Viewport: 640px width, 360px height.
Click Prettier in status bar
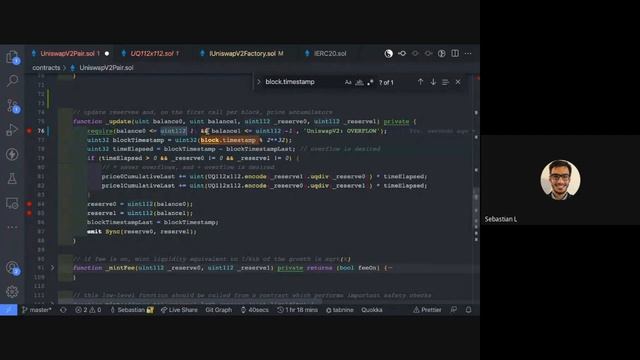pos(427,310)
